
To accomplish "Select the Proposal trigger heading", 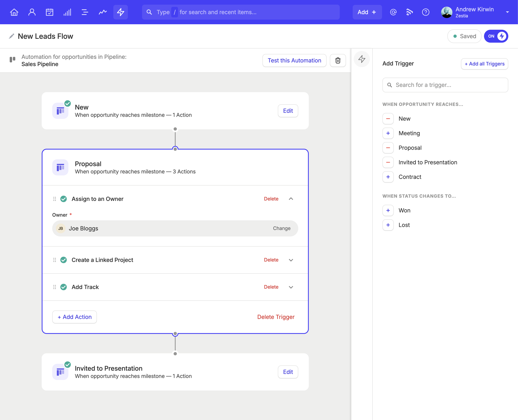I will tap(88, 164).
